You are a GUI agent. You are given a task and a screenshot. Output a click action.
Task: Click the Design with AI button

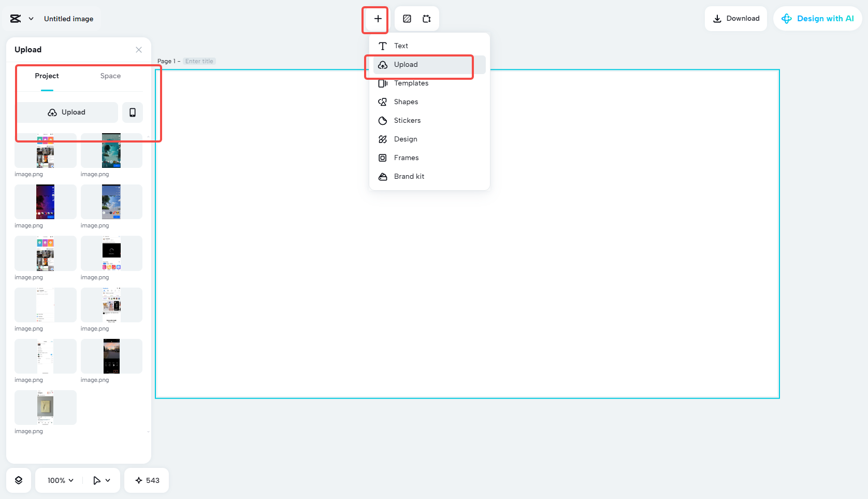(817, 18)
